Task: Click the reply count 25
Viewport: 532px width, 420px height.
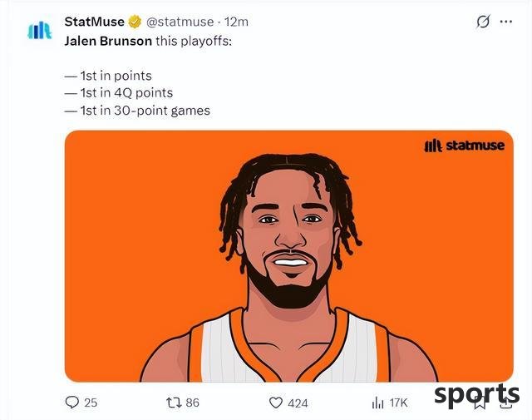Action: tap(91, 403)
